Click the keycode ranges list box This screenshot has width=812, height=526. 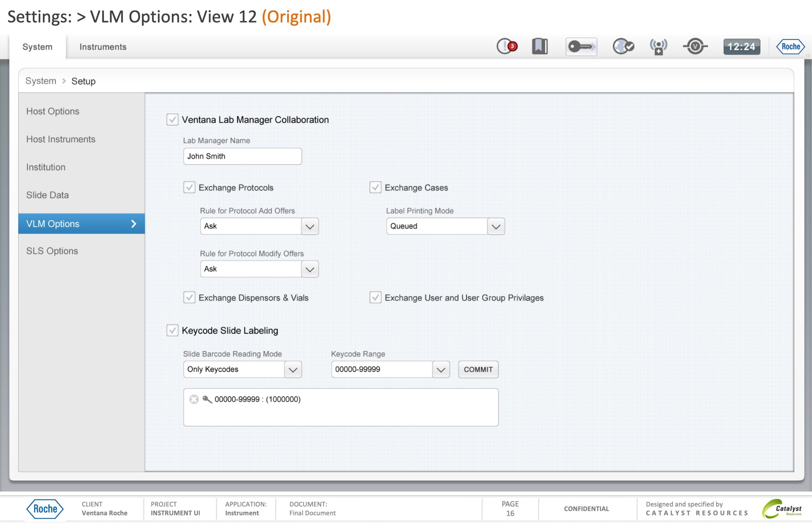[x=341, y=407]
